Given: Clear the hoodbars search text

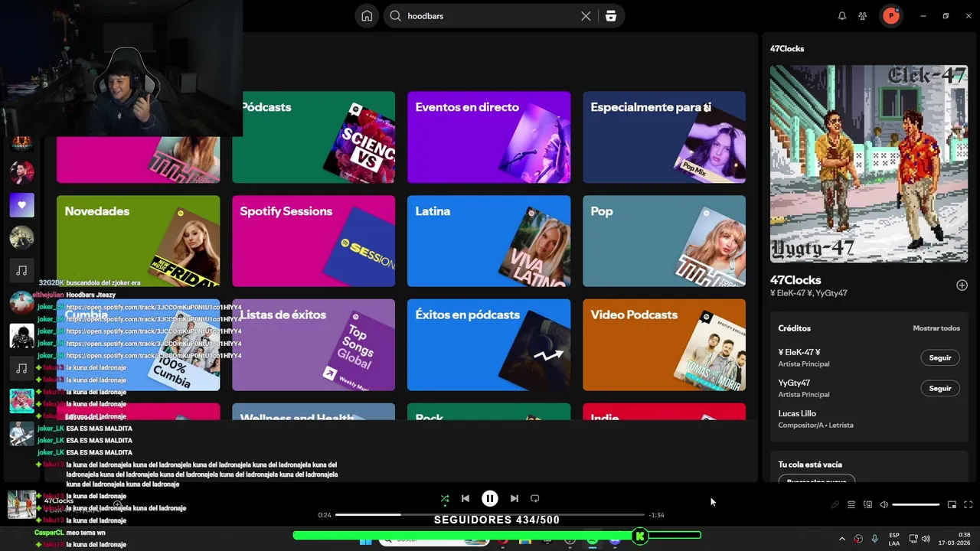Looking at the screenshot, I should click(x=586, y=16).
